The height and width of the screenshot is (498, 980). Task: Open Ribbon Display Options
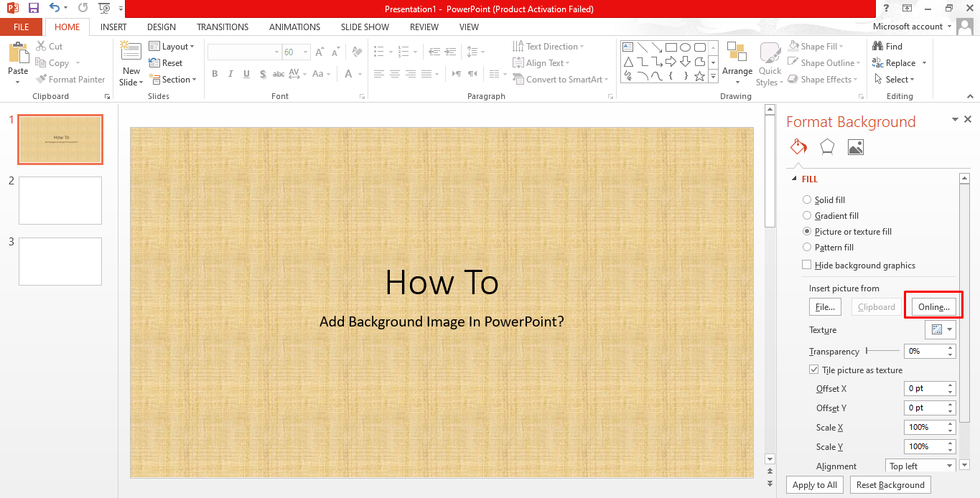907,9
